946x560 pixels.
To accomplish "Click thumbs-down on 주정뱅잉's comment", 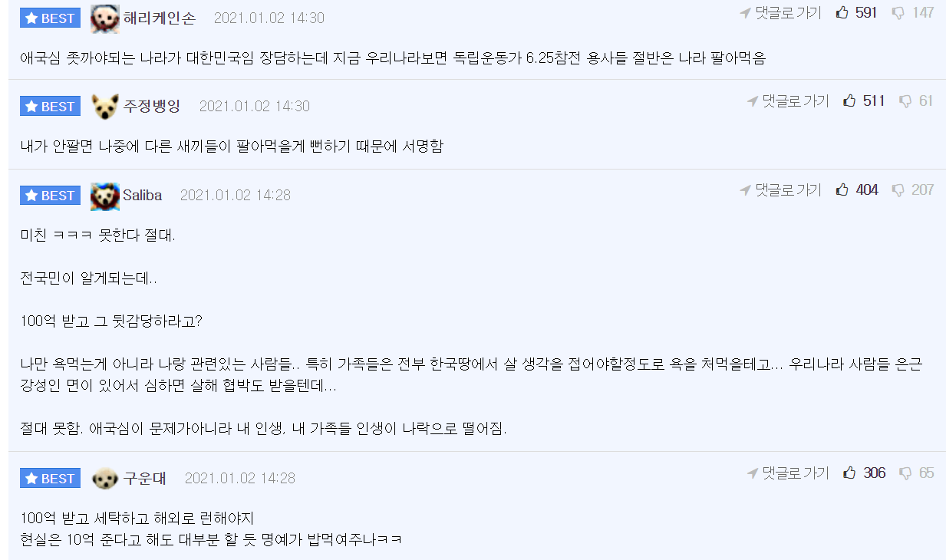I will [x=905, y=101].
